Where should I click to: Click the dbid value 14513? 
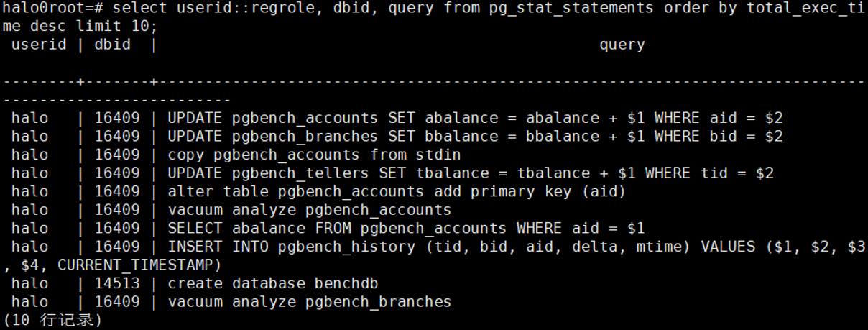point(117,283)
